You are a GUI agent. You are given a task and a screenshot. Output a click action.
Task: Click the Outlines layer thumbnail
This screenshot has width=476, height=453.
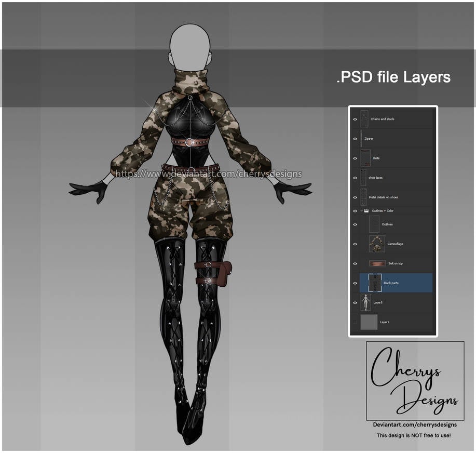coord(374,224)
